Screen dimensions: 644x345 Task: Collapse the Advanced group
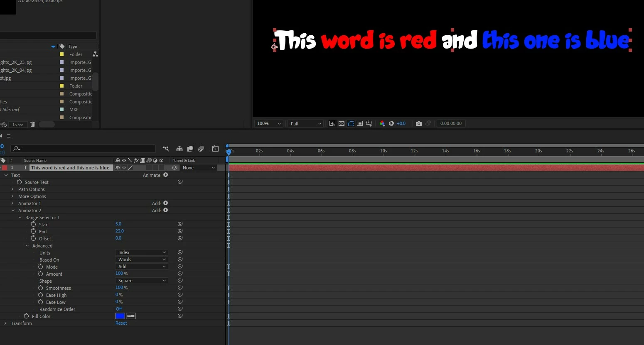point(27,246)
